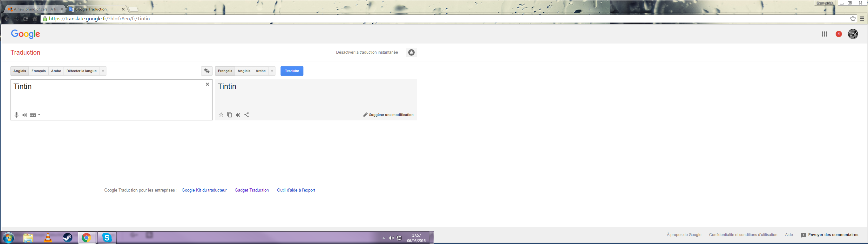The height and width of the screenshot is (244, 868).
Task: Select Arabe as source language
Action: (56, 71)
